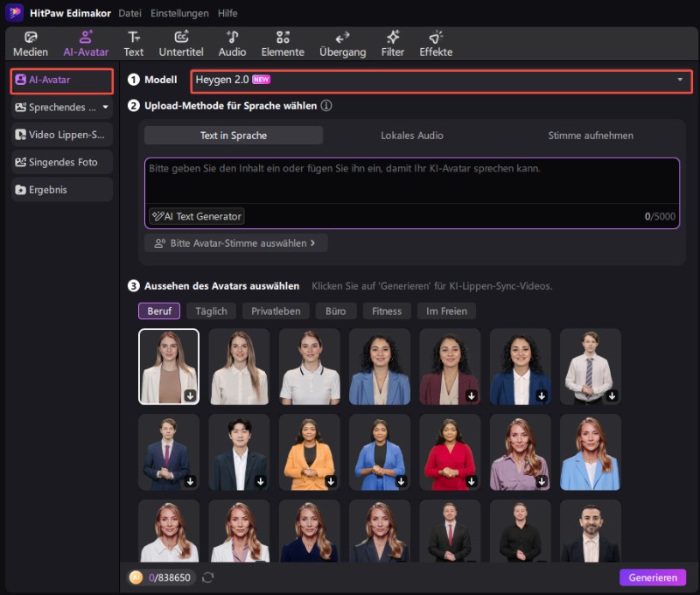700x595 pixels.
Task: Open the Medien panel in the toolbar
Action: click(31, 42)
